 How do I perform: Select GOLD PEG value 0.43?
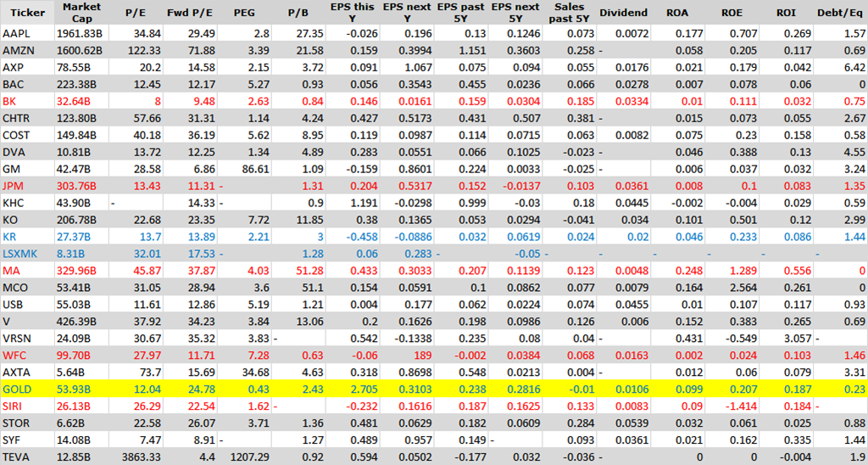coord(259,389)
